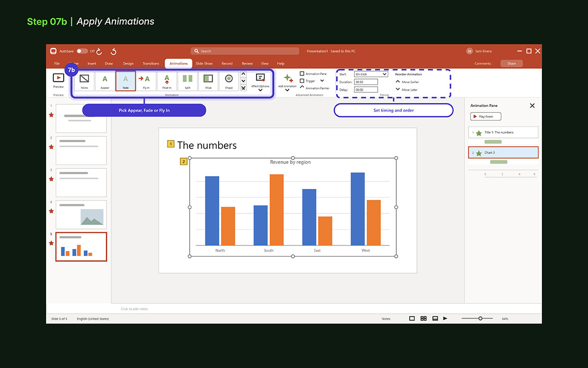Apply the Wipe animation effect
588x368 pixels.
[208, 81]
